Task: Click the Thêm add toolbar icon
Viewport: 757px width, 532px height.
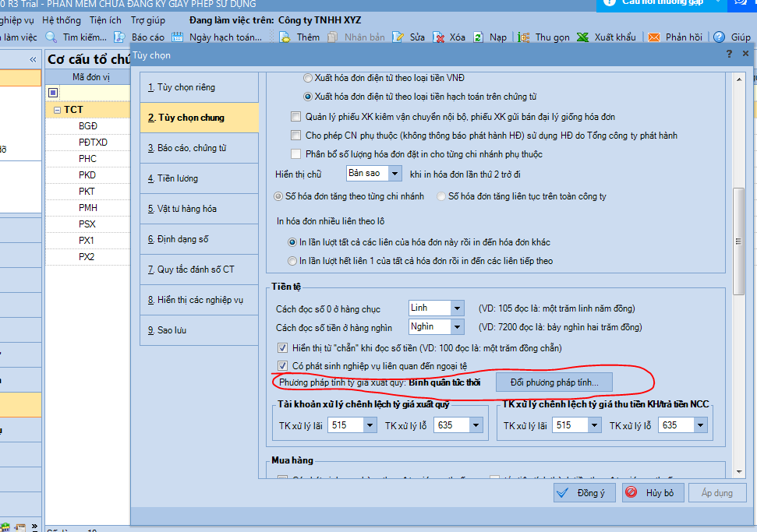Action: 285,37
